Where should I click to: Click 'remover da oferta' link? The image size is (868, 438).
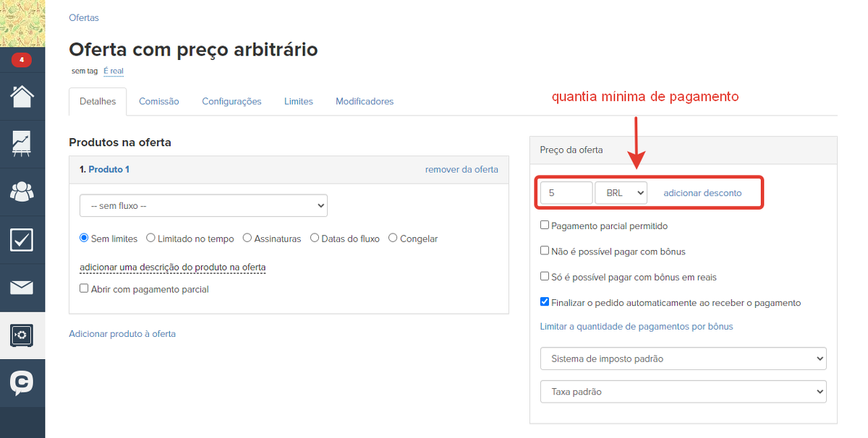click(x=461, y=170)
